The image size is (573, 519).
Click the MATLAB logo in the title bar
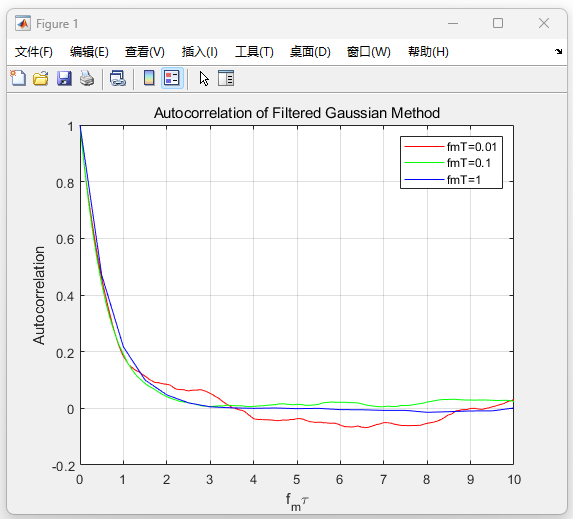[23, 24]
